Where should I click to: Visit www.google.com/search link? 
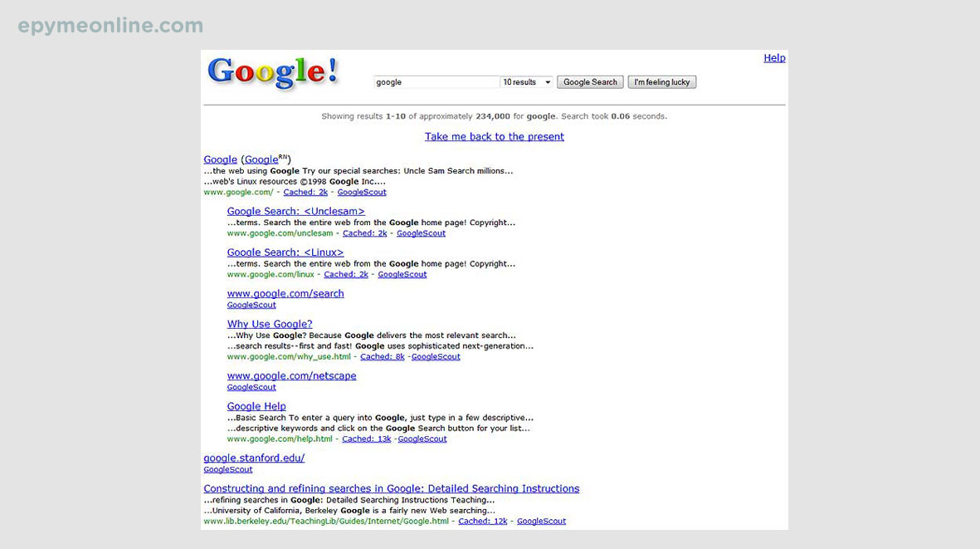[285, 293]
